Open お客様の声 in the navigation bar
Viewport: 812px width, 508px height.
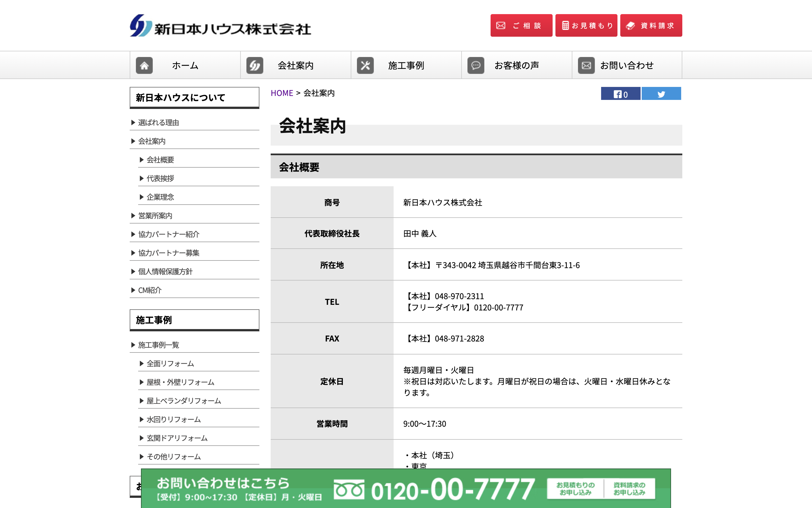[x=517, y=65]
